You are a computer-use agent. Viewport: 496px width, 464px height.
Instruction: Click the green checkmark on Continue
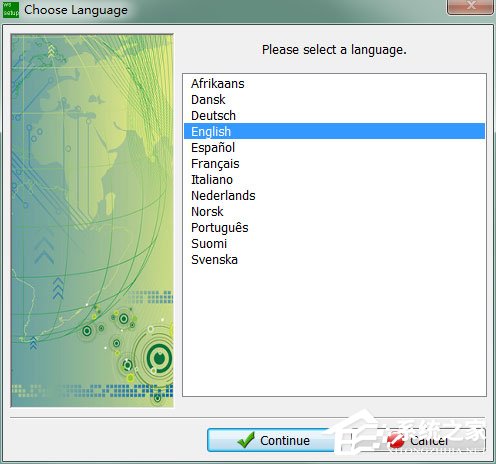pyautogui.click(x=246, y=440)
